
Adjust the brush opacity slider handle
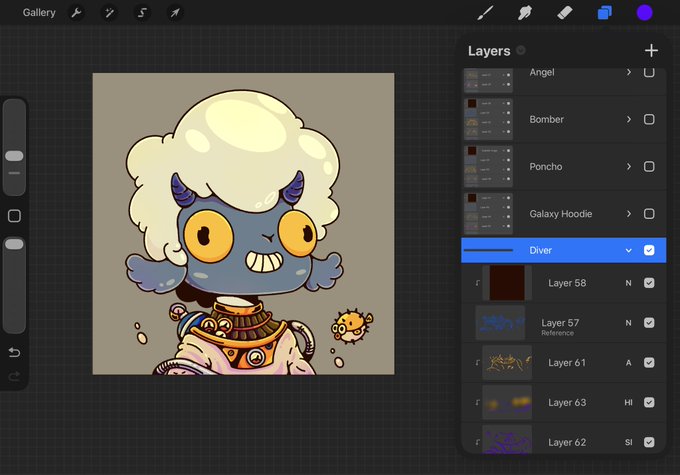[14, 244]
